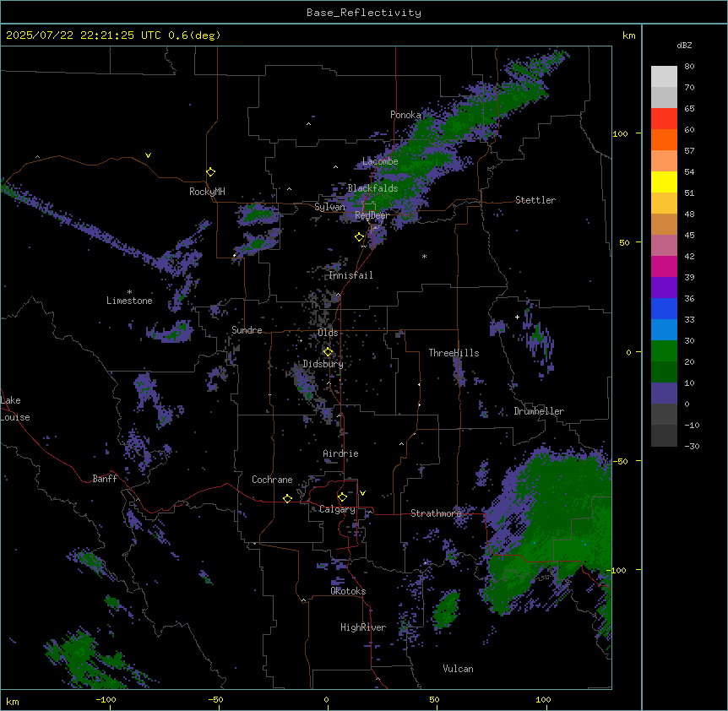Click the Calgary city label
Image resolution: width=728 pixels, height=711 pixels.
click(x=337, y=509)
